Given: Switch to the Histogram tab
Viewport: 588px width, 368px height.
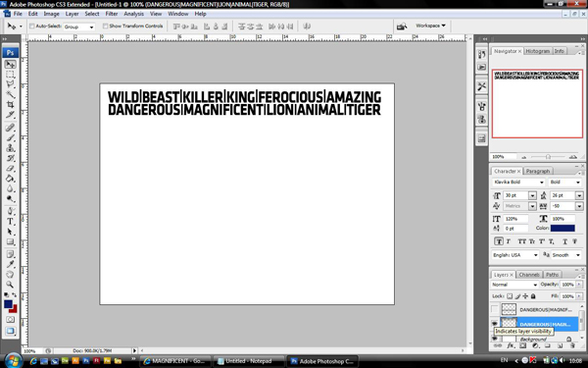Looking at the screenshot, I should (537, 51).
